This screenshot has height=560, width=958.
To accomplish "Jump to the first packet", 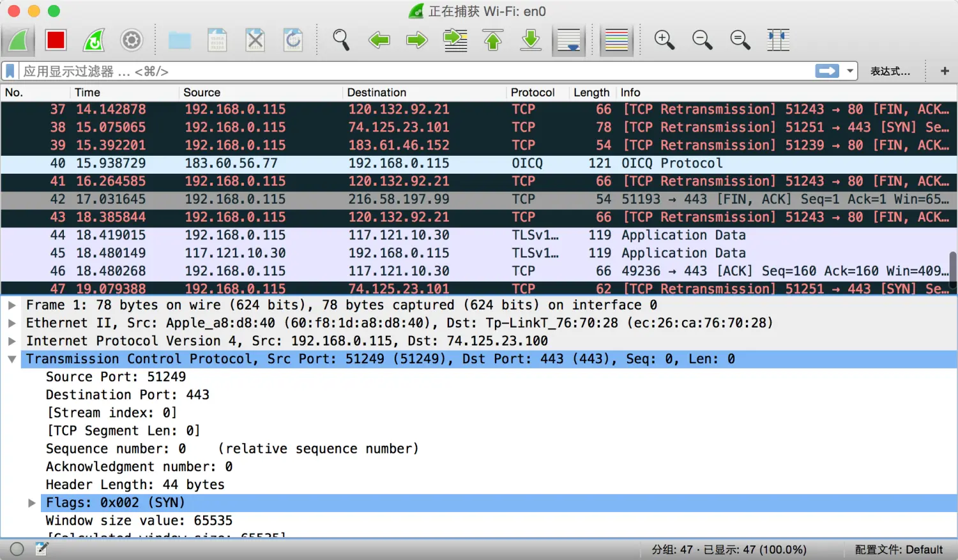I will coord(492,40).
